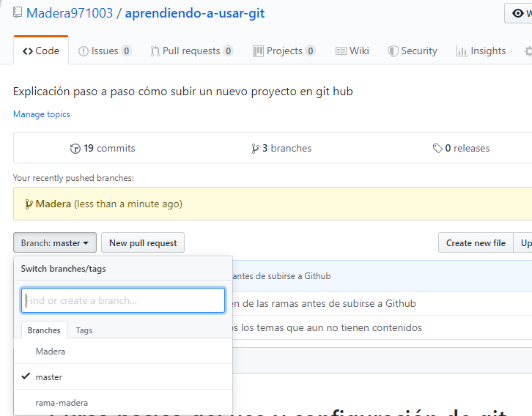This screenshot has width=532, height=416.
Task: Click the Pull requests merge icon
Action: click(155, 51)
